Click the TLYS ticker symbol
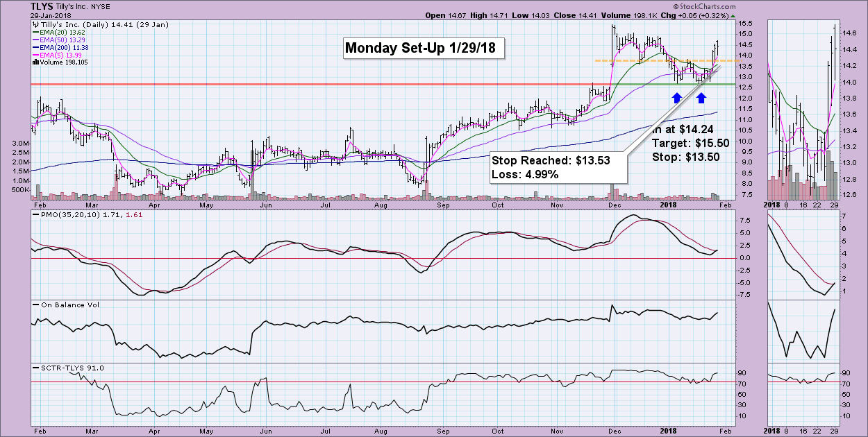868x437 pixels. [x=43, y=6]
